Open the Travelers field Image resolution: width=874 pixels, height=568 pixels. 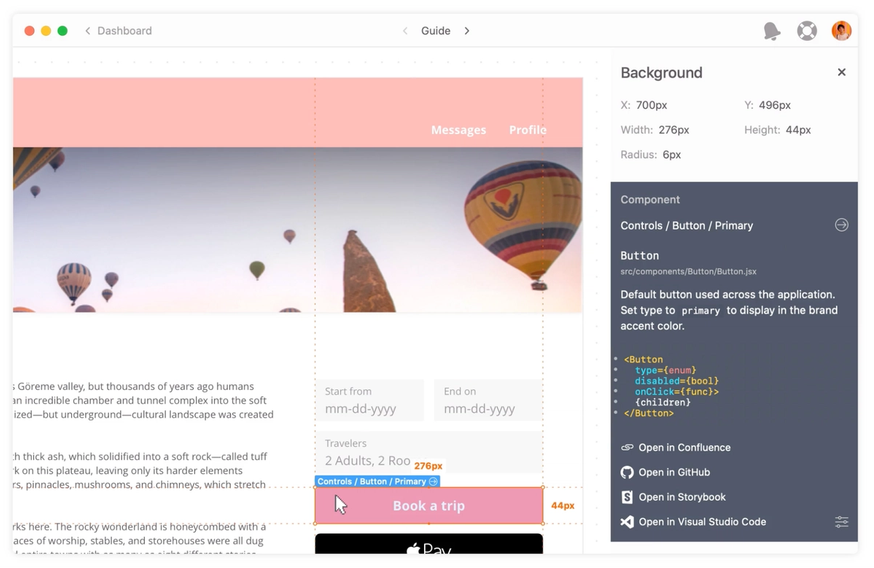[429, 452]
